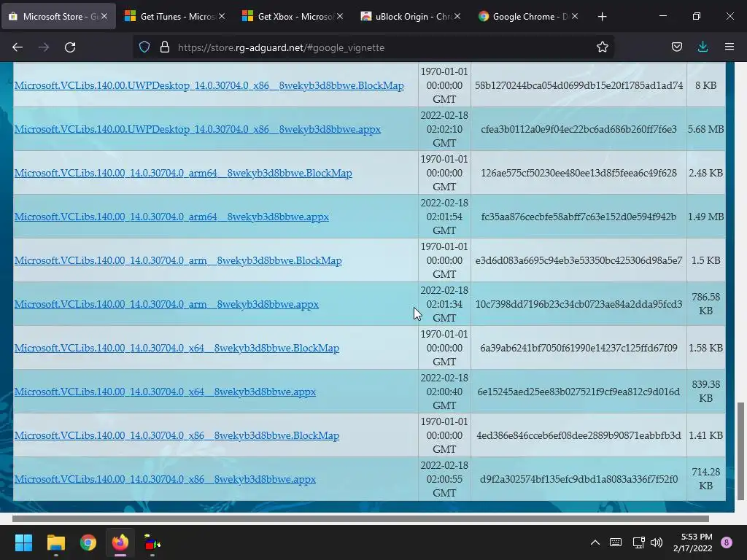Select the 2022-02-18 02:01:54 GMT date cell
Image resolution: width=747 pixels, height=560 pixels.
pyautogui.click(x=444, y=217)
